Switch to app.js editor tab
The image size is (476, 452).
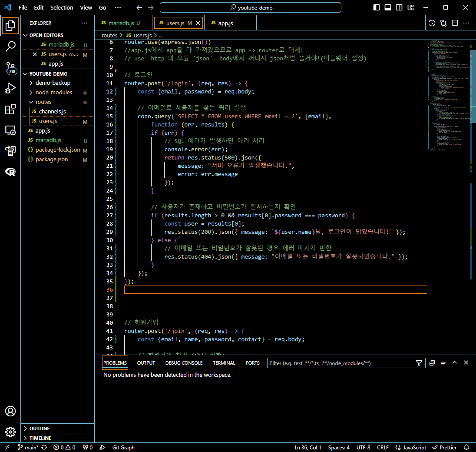point(231,23)
